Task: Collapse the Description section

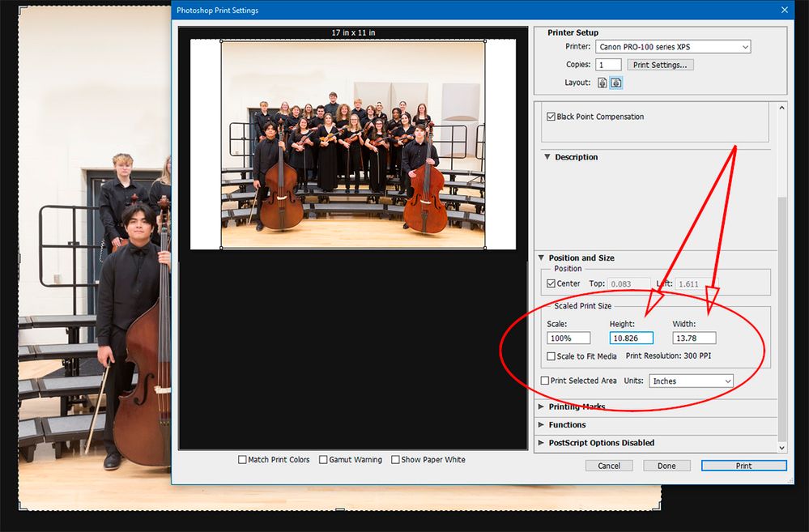Action: [x=547, y=157]
